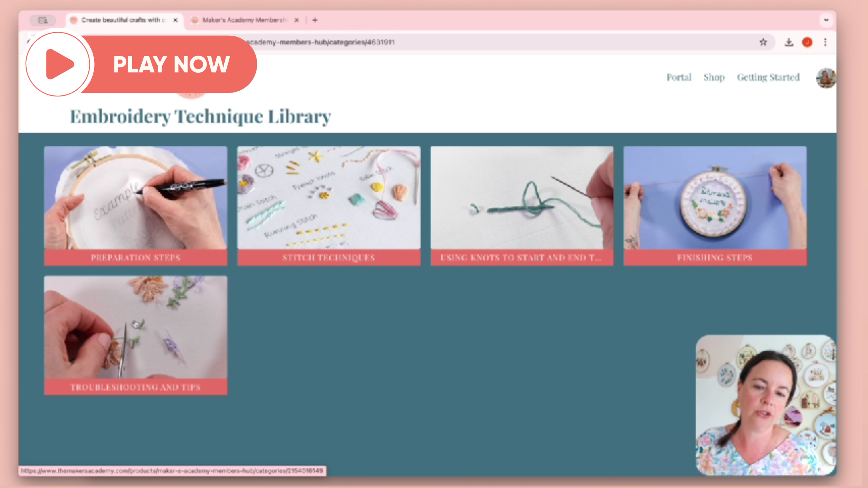Image resolution: width=868 pixels, height=488 pixels.
Task: Bookmark this page with the star icon
Action: pos(763,42)
